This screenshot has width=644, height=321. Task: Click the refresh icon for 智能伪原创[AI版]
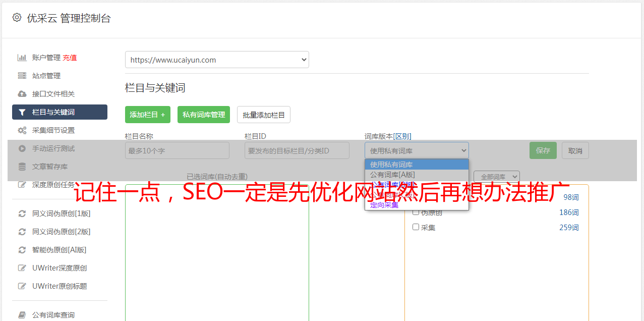22,250
